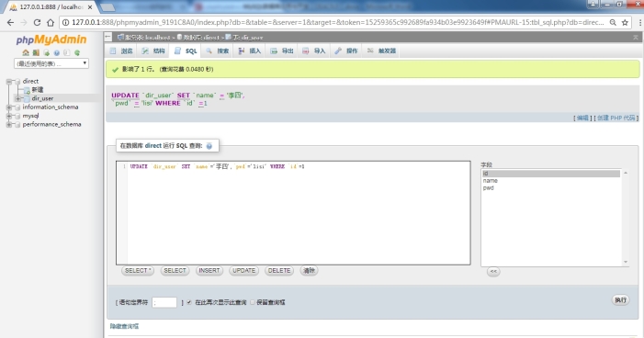Viewport: 644px width, 338px height.
Task: Open the Browse (浏览) tab
Action: click(x=121, y=51)
